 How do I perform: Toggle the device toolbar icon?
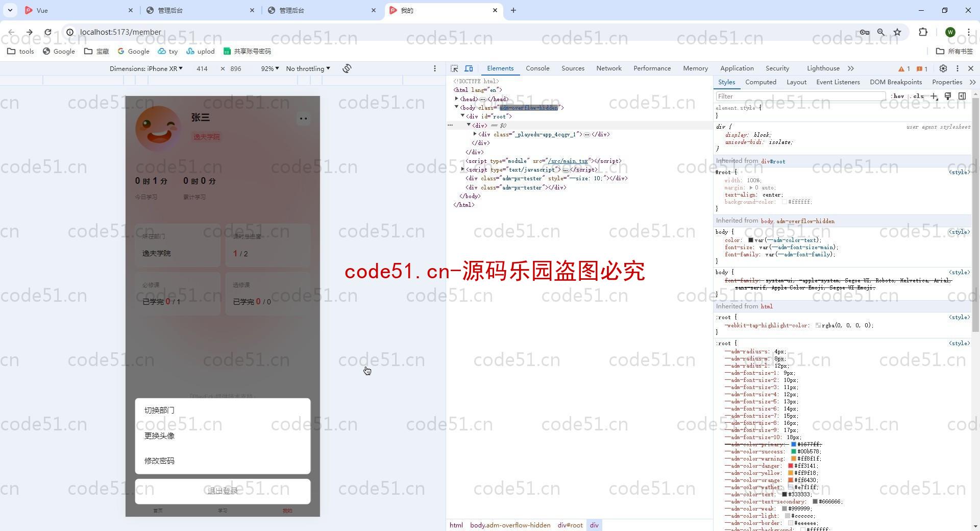pos(469,68)
